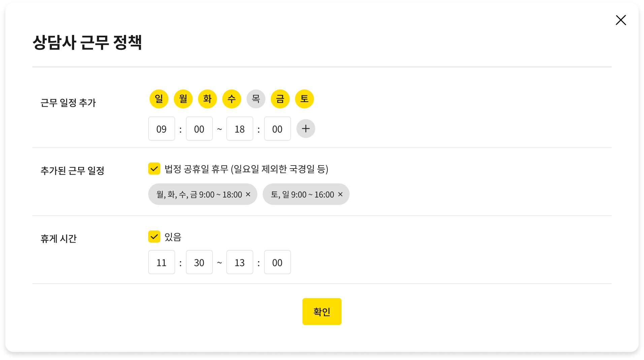Uncheck the 휴게 시간 있음 checkbox
The height and width of the screenshot is (360, 644).
154,237
